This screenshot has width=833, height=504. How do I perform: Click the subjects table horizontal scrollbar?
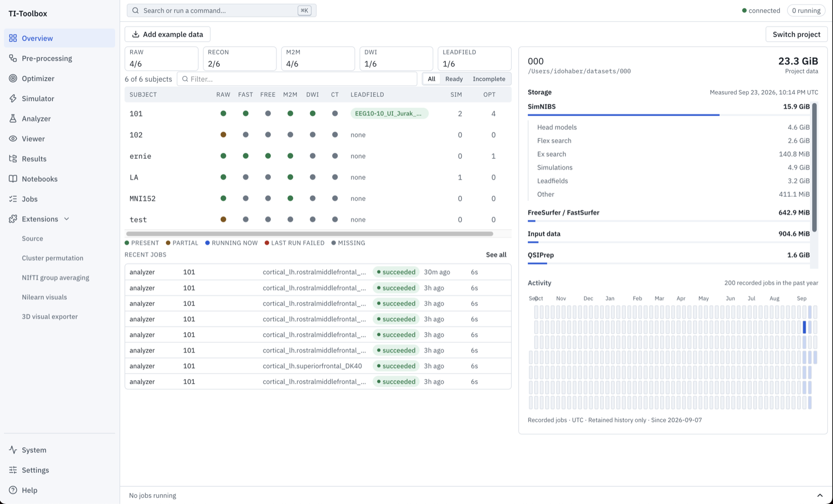coord(309,234)
